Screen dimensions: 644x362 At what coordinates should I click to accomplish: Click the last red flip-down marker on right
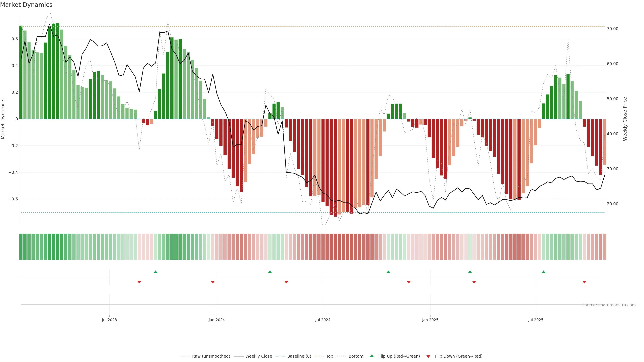584,282
